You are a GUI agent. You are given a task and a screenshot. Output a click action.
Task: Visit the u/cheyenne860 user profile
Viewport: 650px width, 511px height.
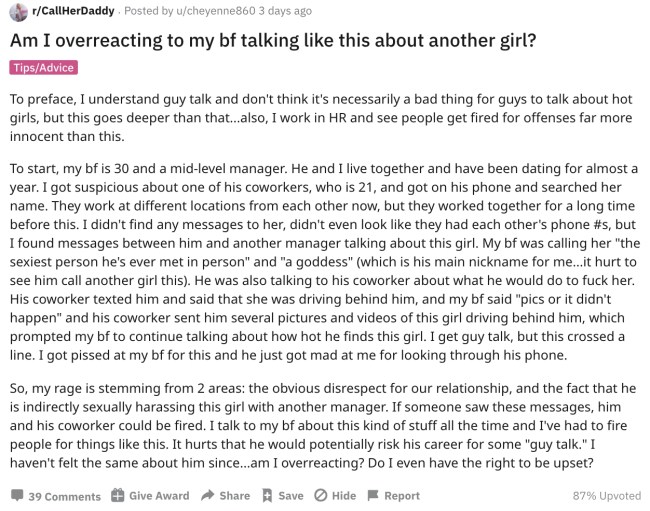click(216, 11)
